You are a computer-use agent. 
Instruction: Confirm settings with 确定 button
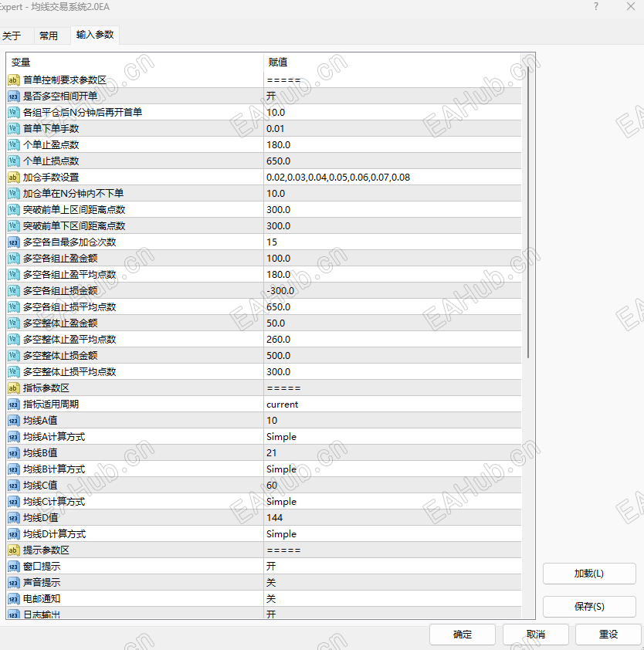[463, 635]
